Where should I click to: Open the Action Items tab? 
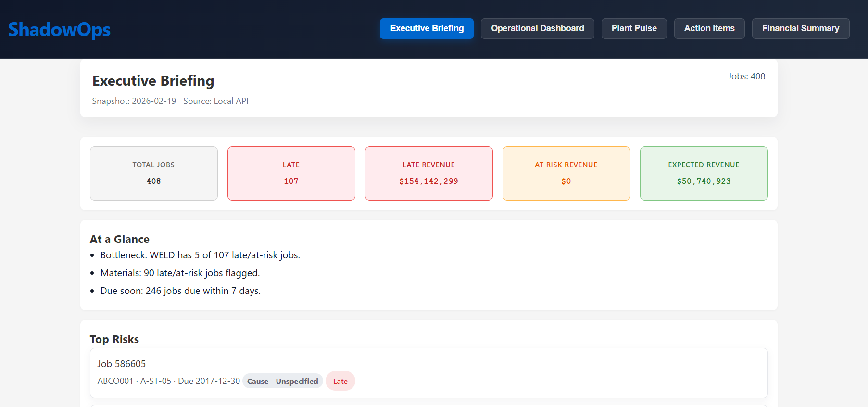(709, 28)
